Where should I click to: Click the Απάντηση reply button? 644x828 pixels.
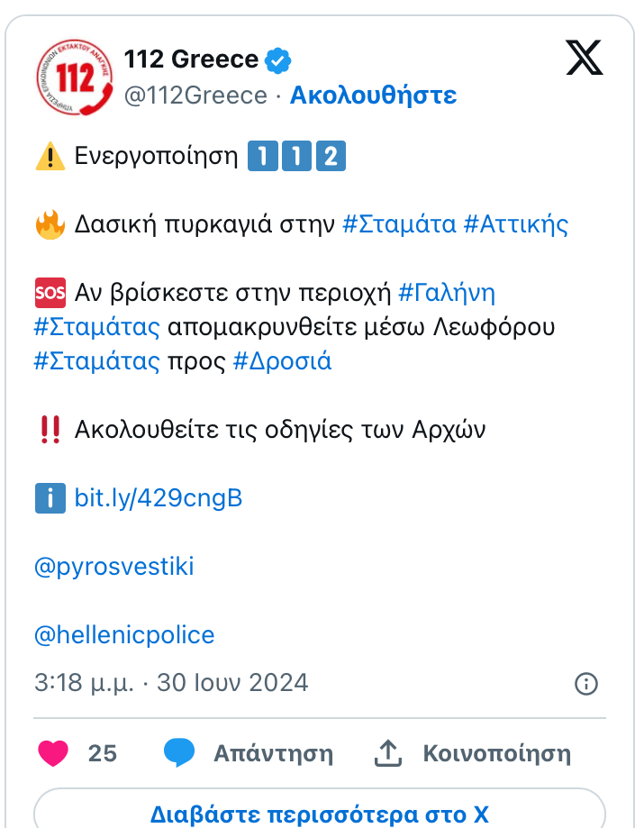pyautogui.click(x=273, y=753)
